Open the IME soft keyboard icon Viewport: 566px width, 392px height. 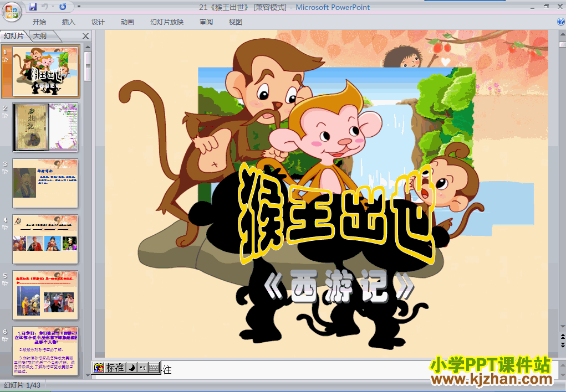coord(154,368)
